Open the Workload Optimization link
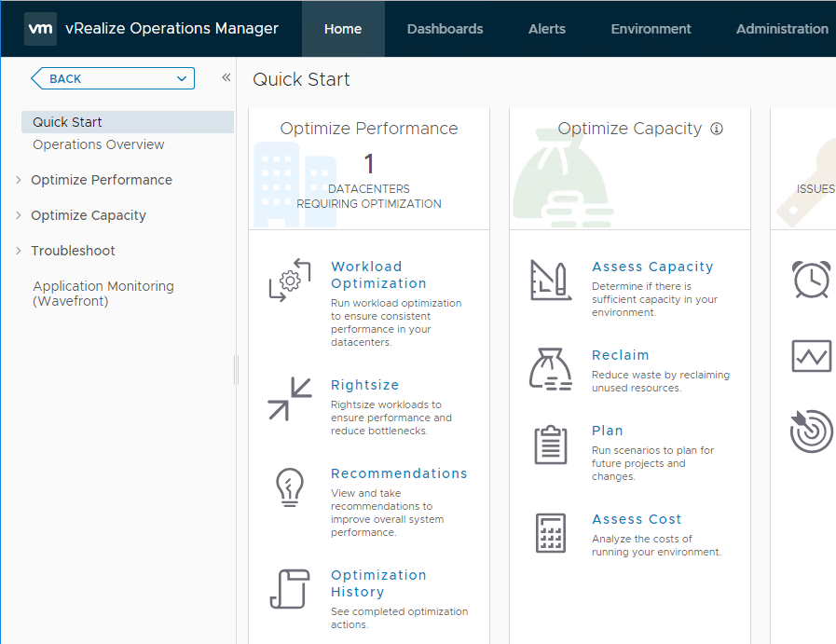 [378, 275]
